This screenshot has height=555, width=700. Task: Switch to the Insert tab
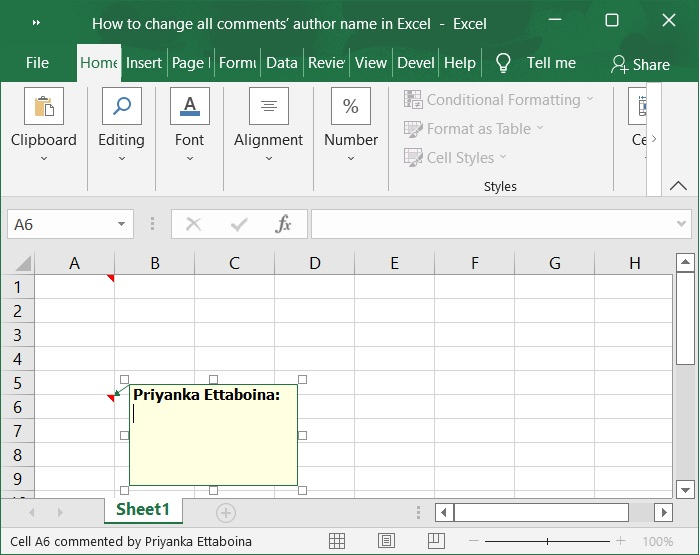pos(144,62)
